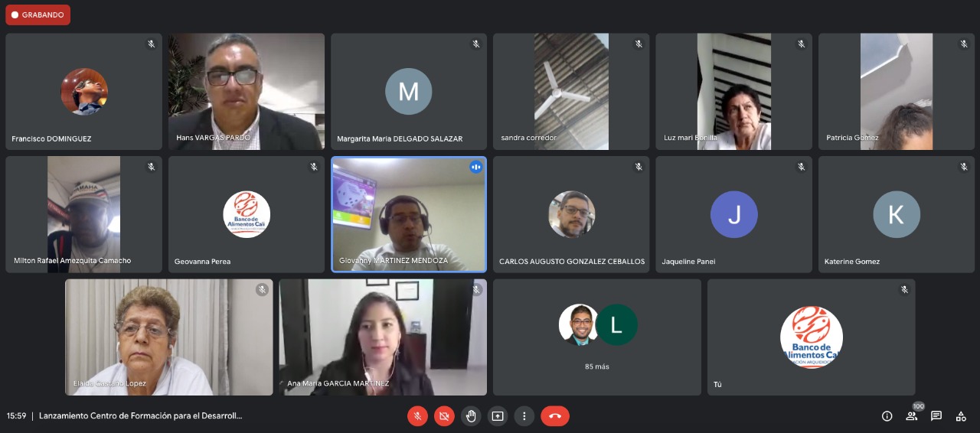Open meeting details info icon
Image resolution: width=980 pixels, height=433 pixels.
coord(887,416)
